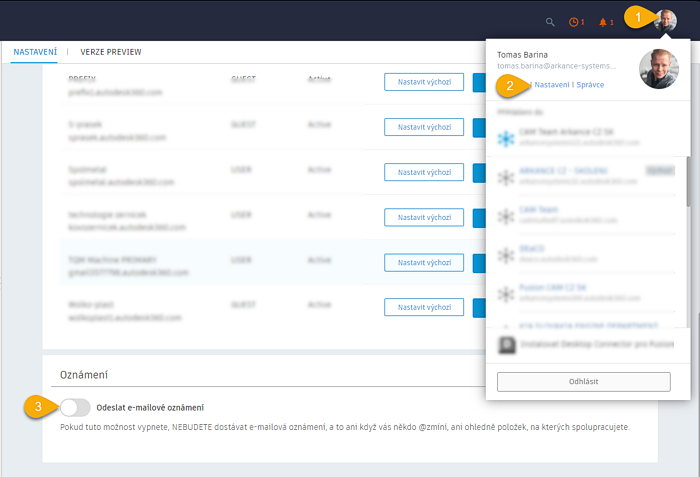
Task: Click the user avatar in top bar
Action: 666,20
